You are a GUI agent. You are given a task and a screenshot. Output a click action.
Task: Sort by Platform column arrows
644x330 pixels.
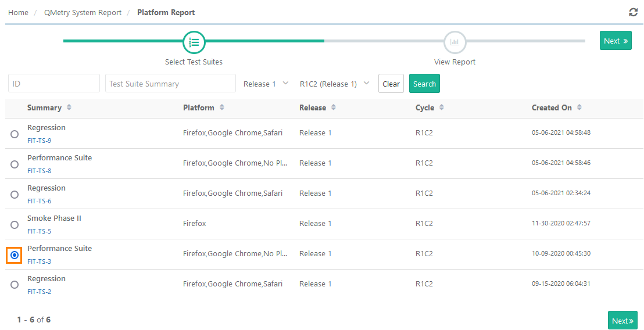click(222, 107)
